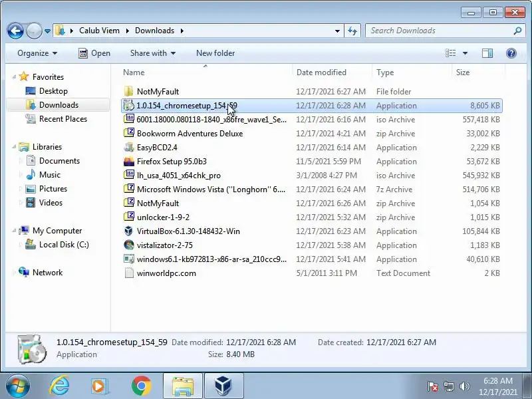
Task: Collapse the Libraries tree section
Action: click(x=14, y=146)
